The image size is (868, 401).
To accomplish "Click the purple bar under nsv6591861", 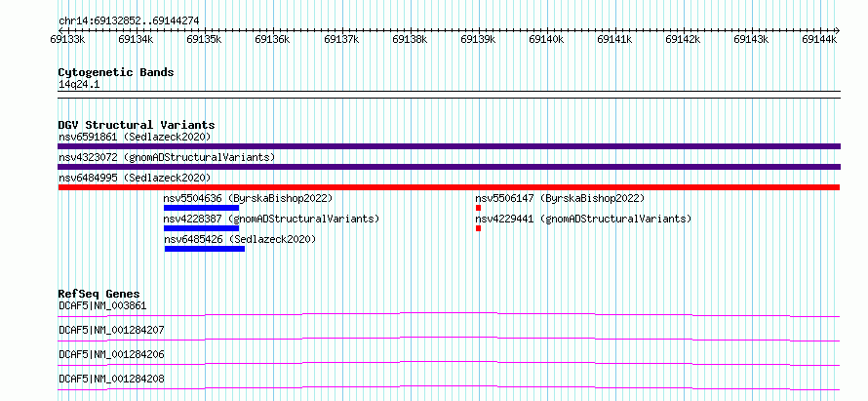I will coord(449,146).
